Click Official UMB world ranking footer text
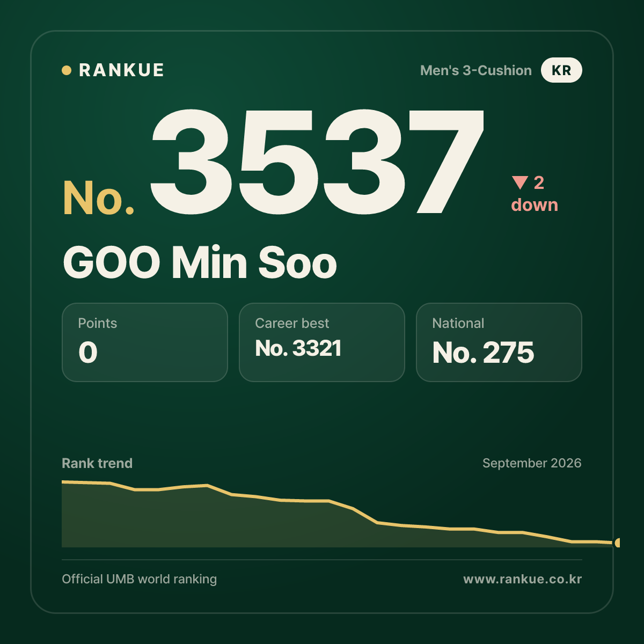This screenshot has height=644, width=644. [x=140, y=579]
